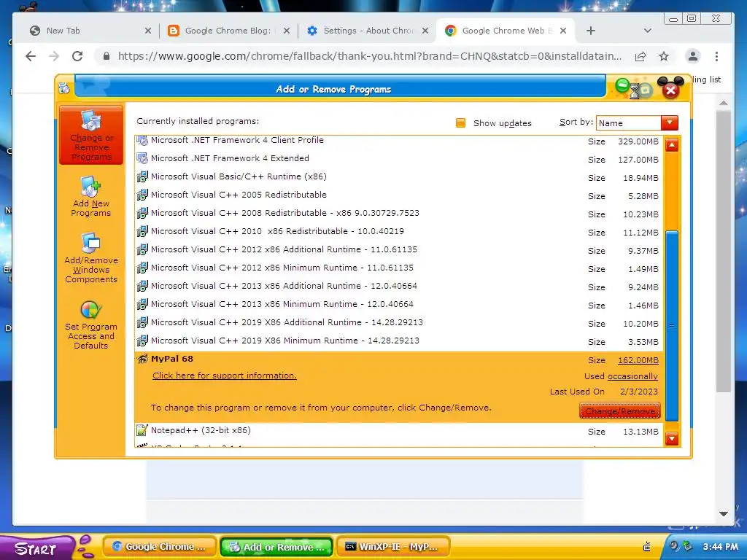Switch to WinXP-IE - MyP taskbar button
Screen dimensions: 747x560
pyautogui.click(x=393, y=547)
